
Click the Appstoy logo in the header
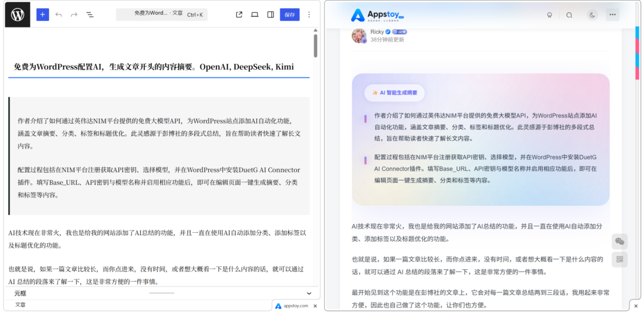pyautogui.click(x=378, y=15)
